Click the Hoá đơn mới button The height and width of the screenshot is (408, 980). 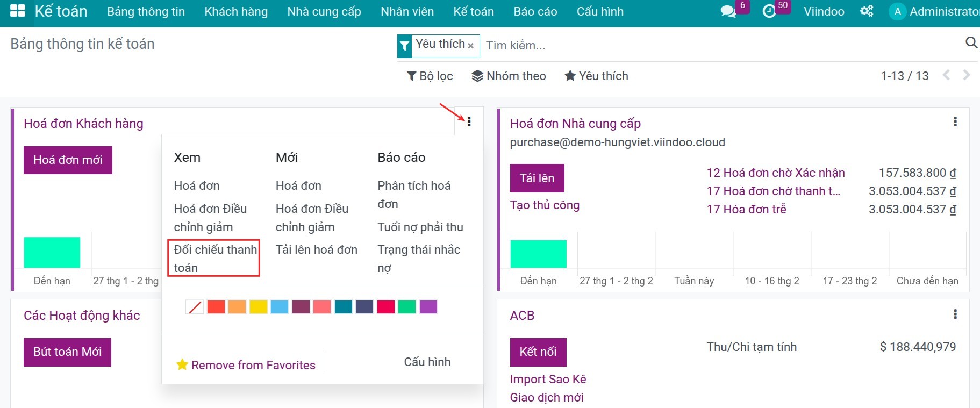(68, 160)
